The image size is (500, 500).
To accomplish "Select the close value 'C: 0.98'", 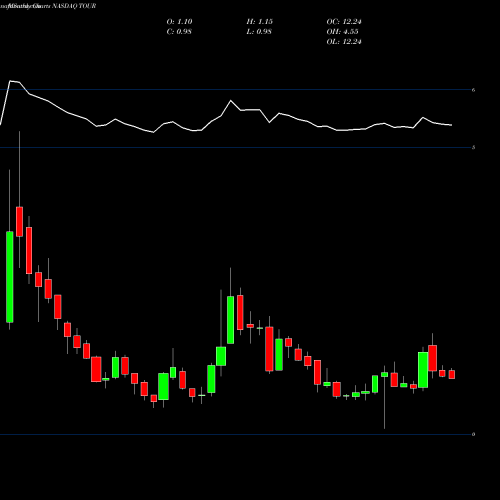I will pyautogui.click(x=179, y=32).
